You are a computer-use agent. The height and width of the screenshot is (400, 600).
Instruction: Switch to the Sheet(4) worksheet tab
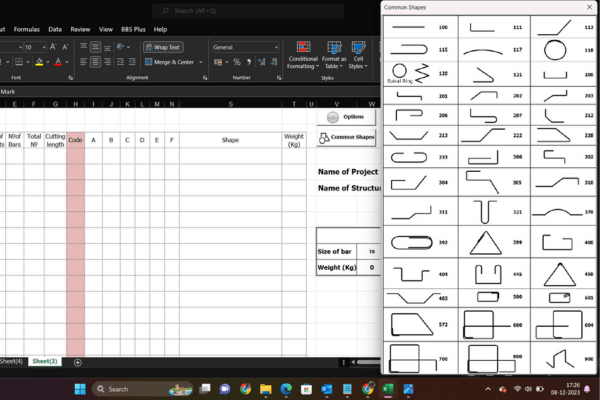click(x=11, y=361)
